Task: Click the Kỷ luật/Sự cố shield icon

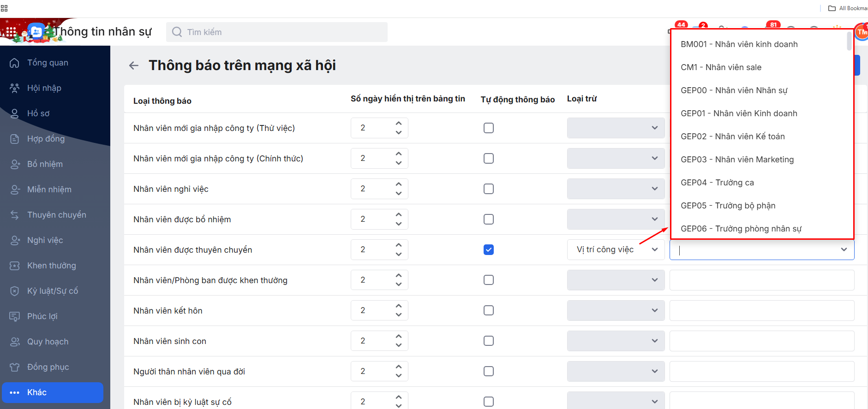Action: 15,291
